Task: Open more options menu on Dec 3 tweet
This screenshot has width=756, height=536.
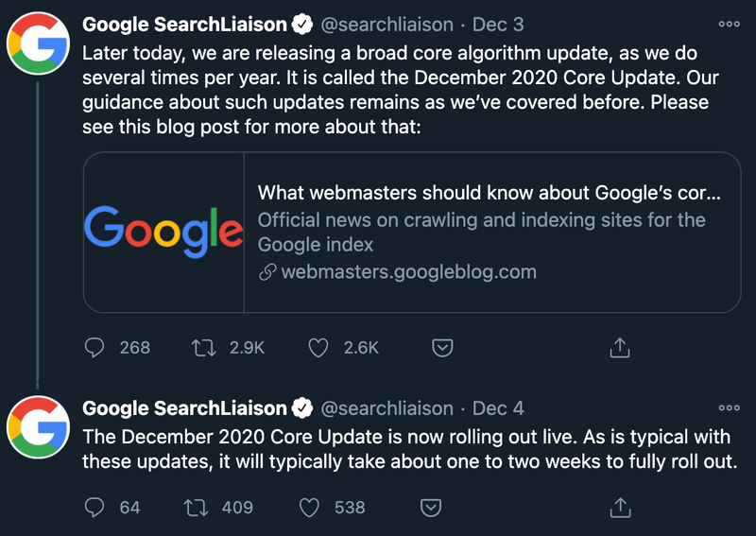Action: (729, 25)
